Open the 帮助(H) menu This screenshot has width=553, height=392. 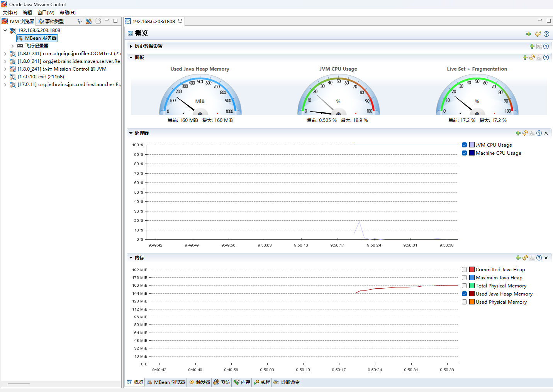point(68,13)
